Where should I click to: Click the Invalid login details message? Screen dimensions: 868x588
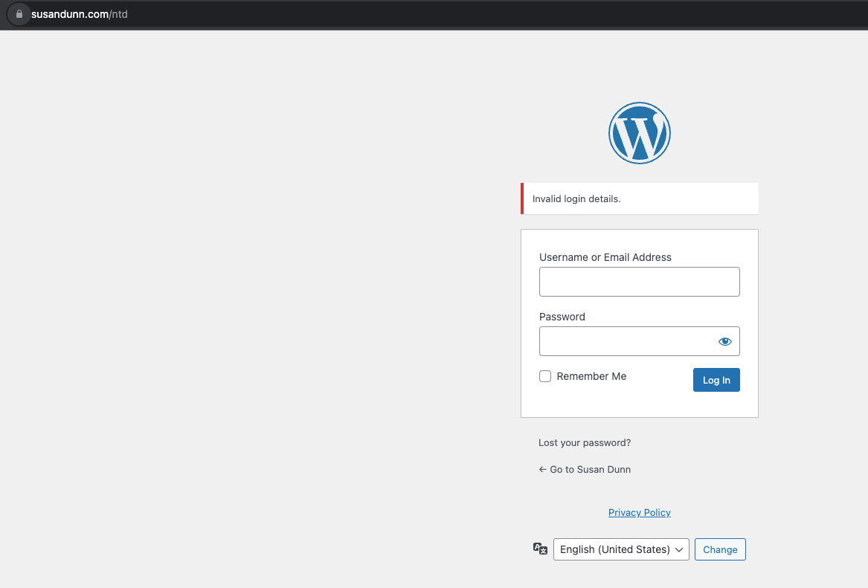click(x=640, y=198)
